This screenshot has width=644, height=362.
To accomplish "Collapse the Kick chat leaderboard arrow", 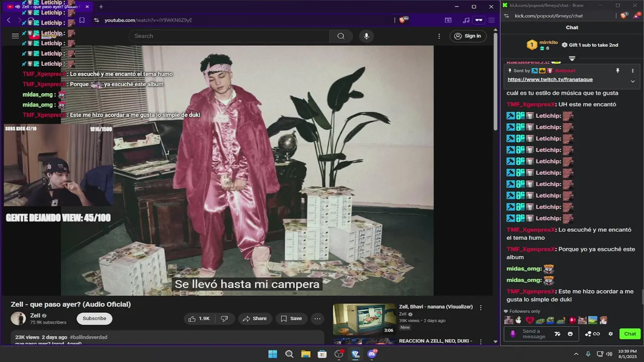I will coord(572,59).
